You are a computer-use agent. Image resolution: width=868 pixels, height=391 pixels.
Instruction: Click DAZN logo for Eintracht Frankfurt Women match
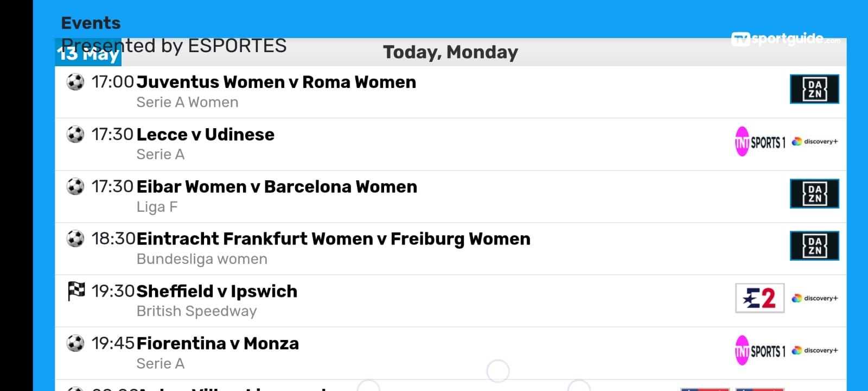point(814,246)
